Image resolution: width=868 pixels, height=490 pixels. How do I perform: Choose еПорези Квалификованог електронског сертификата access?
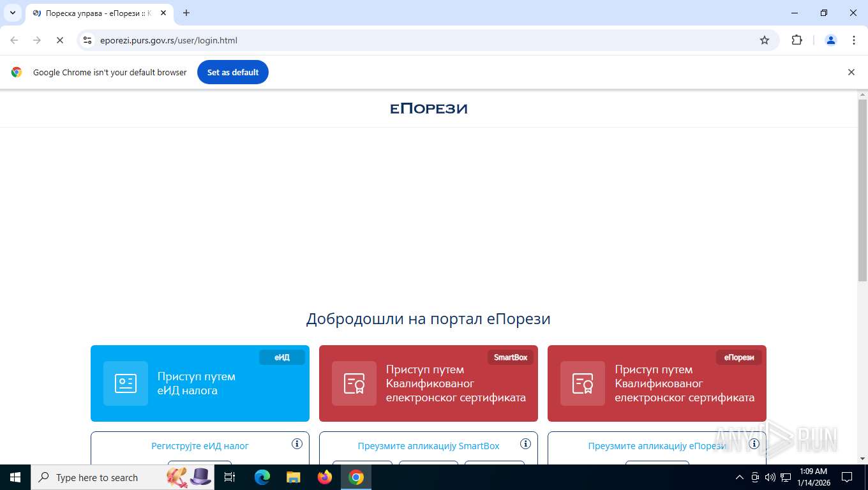click(x=657, y=383)
